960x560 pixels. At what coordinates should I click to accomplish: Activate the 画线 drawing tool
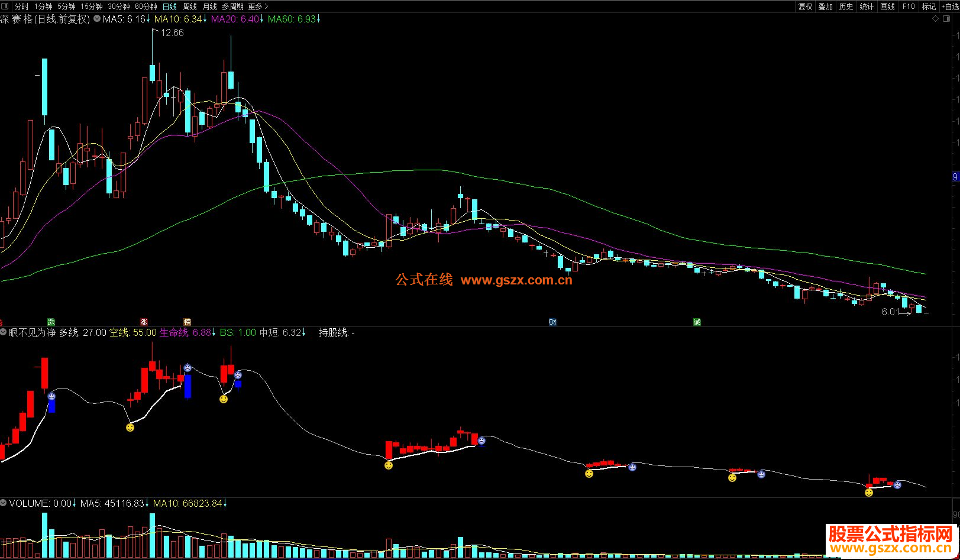coord(888,7)
